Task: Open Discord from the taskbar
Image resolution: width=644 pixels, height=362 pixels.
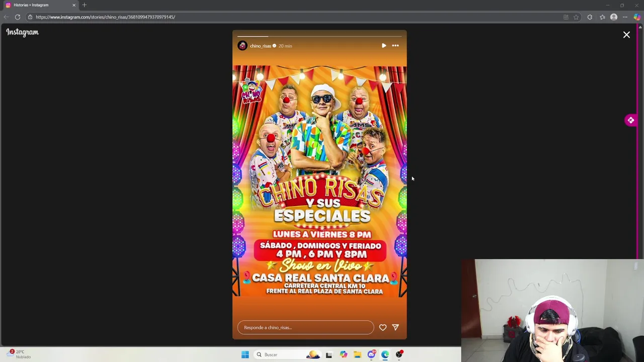Action: [x=371, y=354]
